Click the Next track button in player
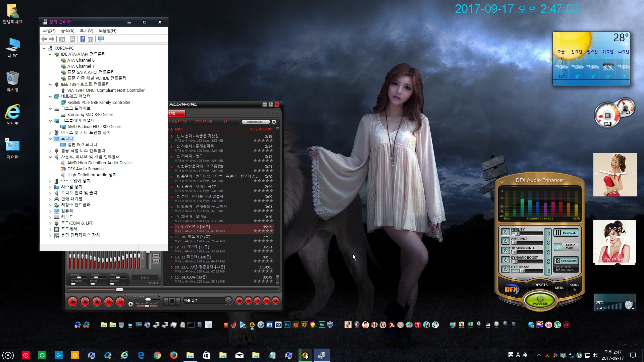This screenshot has height=362, width=644. [120, 302]
